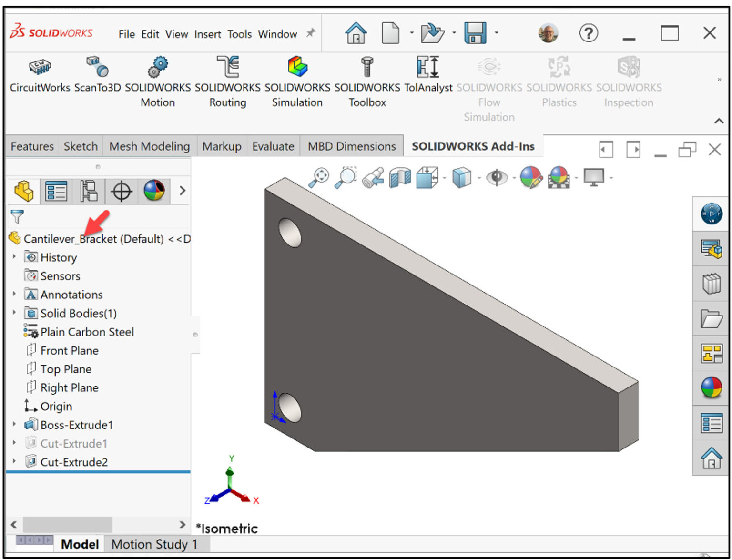Select the ScanTo3D add-in icon
This screenshot has height=560, width=732.
pos(98,69)
